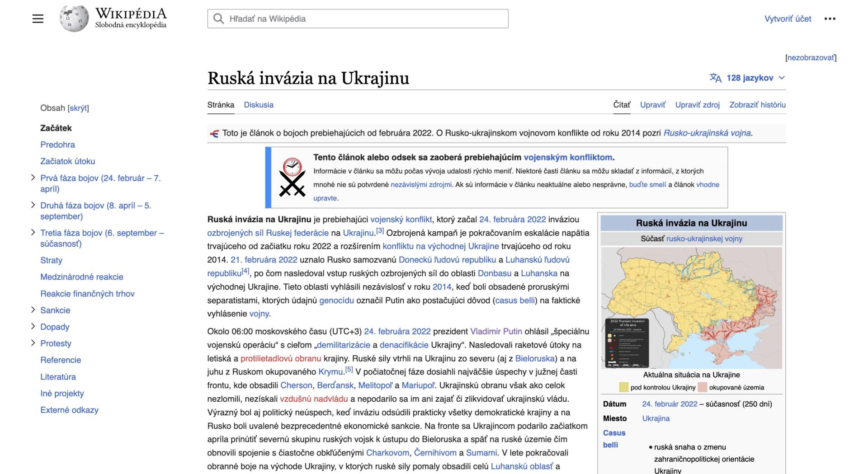The image size is (868, 474).
Task: Click the disambiguation arrow icon
Action: (214, 134)
